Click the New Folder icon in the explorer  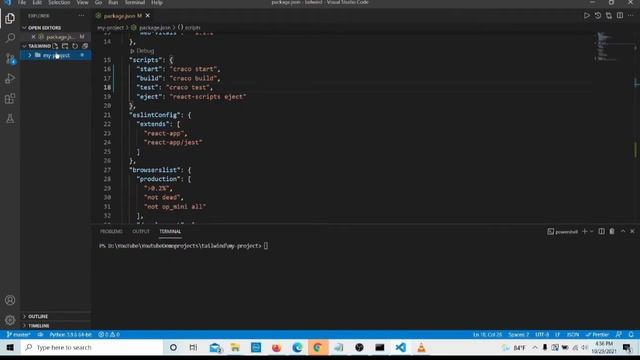click(x=65, y=46)
